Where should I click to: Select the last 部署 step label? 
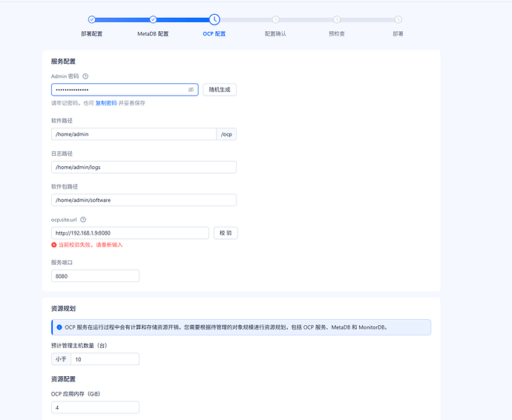pyautogui.click(x=398, y=33)
